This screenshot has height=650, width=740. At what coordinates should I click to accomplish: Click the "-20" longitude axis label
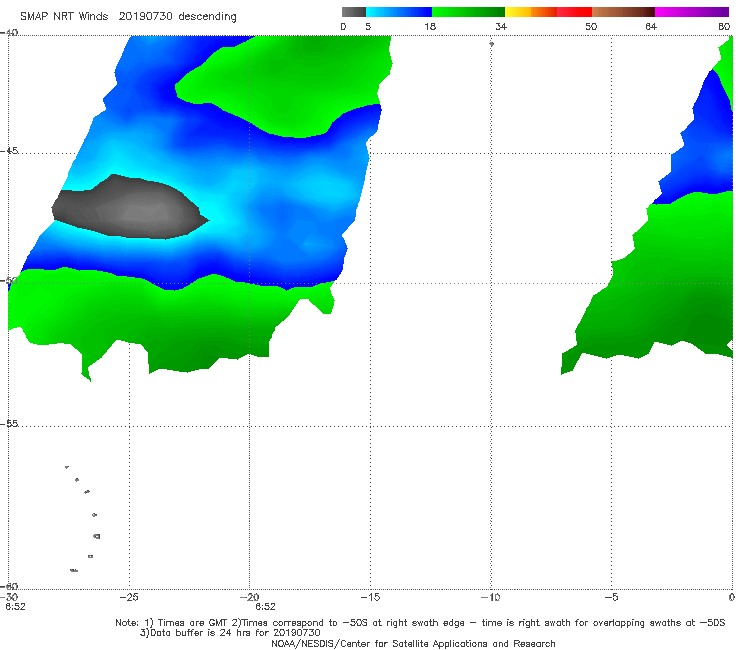tap(250, 597)
